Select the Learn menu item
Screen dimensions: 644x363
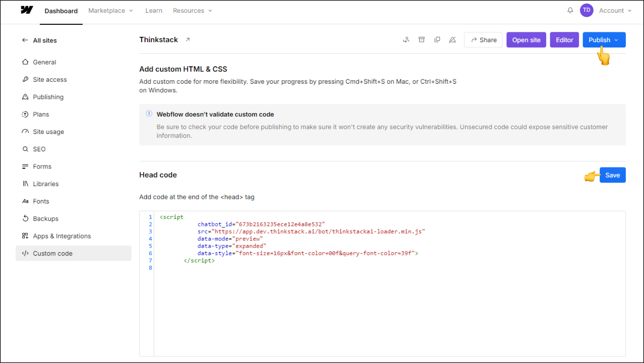[x=152, y=11]
